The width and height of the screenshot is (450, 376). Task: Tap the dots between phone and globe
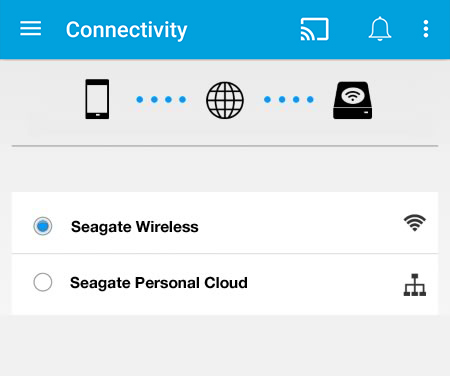pos(161,99)
